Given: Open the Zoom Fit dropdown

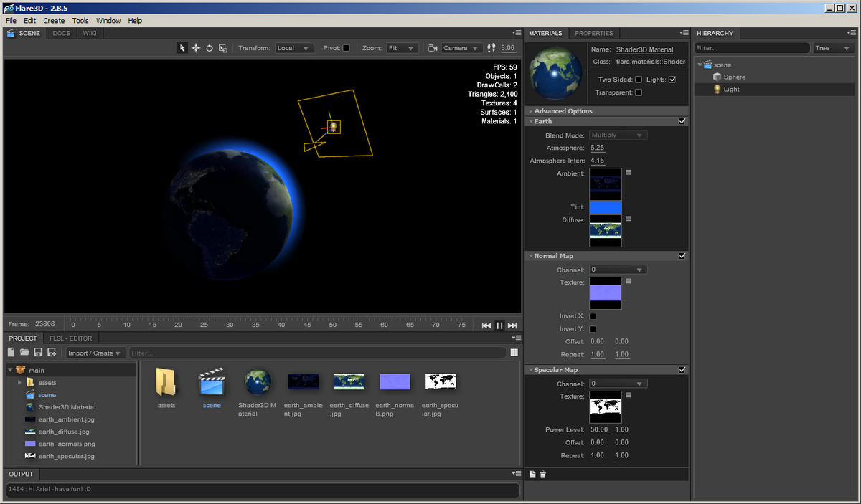Looking at the screenshot, I should (402, 48).
